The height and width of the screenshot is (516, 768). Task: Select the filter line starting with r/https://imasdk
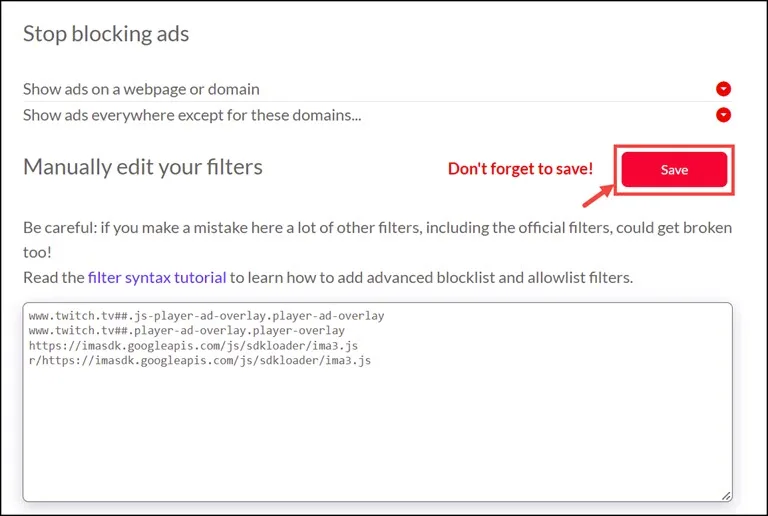pos(200,361)
